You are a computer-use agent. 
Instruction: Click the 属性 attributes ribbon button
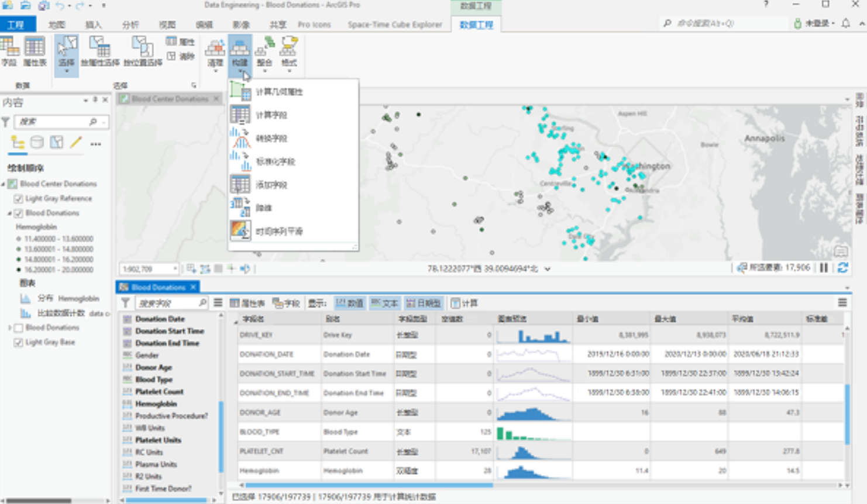tap(180, 42)
